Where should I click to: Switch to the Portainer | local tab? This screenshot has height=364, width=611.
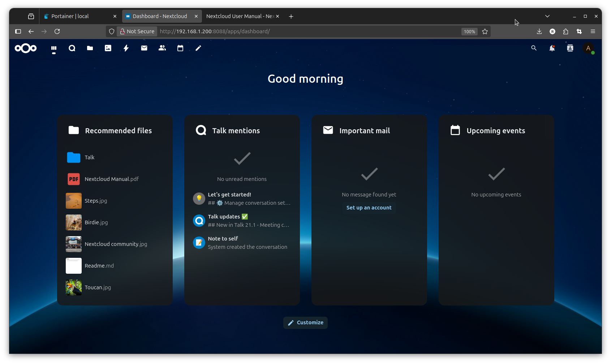[x=80, y=16]
